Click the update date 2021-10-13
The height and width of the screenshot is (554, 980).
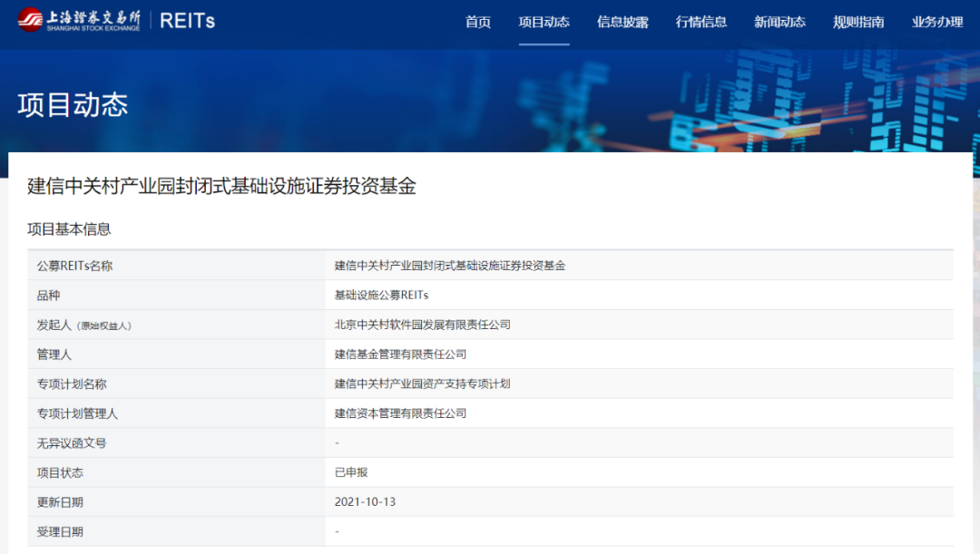pos(365,502)
